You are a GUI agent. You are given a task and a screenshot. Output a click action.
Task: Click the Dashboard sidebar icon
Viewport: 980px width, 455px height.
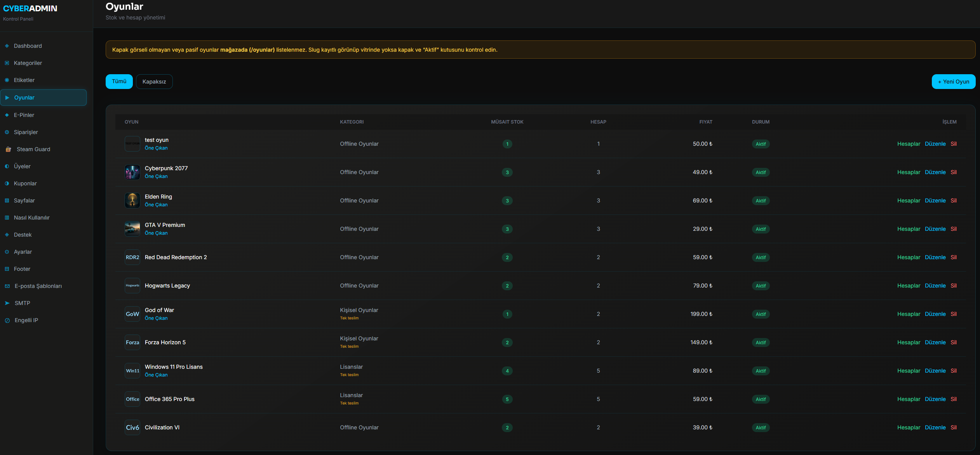point(7,46)
